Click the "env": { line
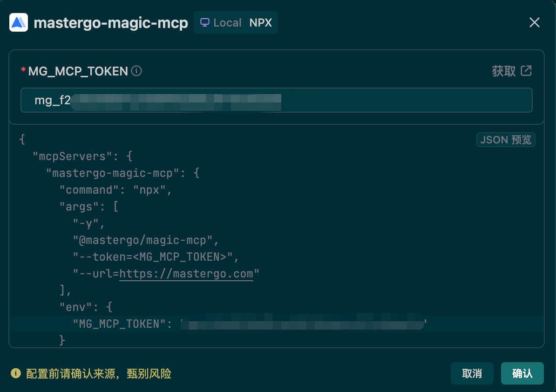Image resolution: width=556 pixels, height=392 pixels. click(x=86, y=307)
